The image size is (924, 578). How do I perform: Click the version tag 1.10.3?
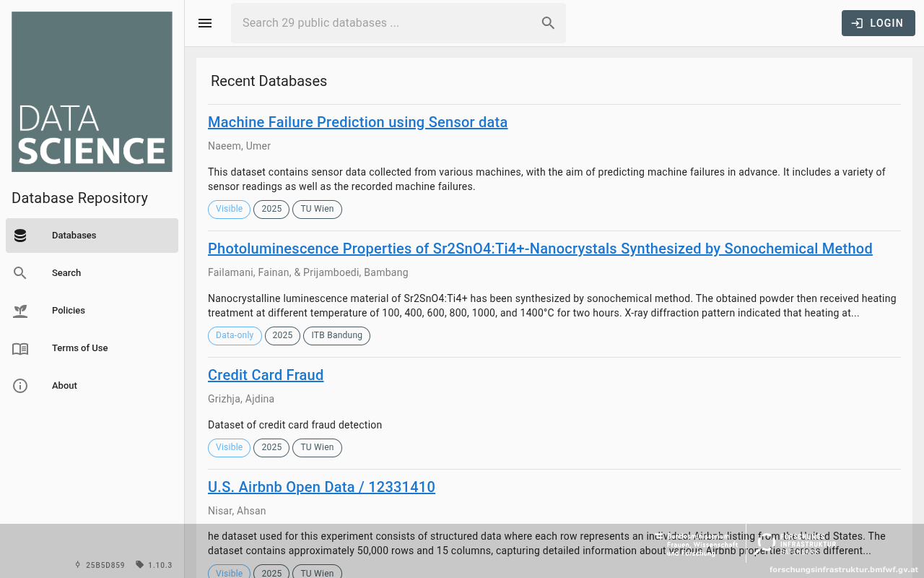pyautogui.click(x=154, y=565)
